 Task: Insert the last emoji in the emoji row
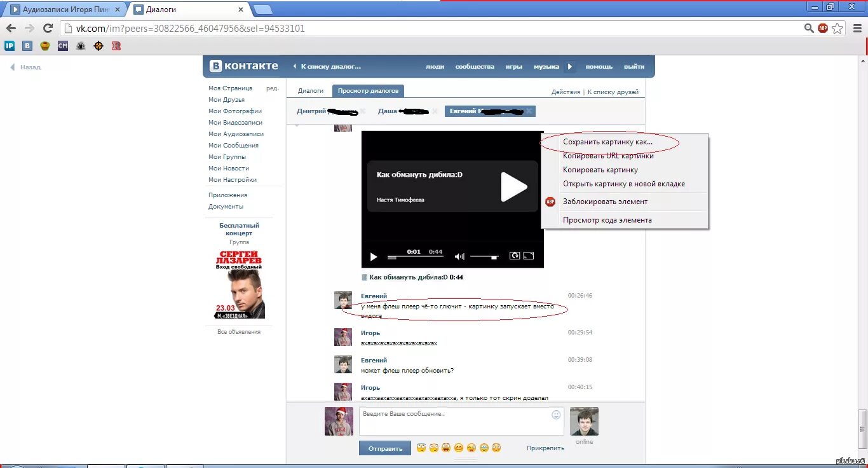(496, 448)
